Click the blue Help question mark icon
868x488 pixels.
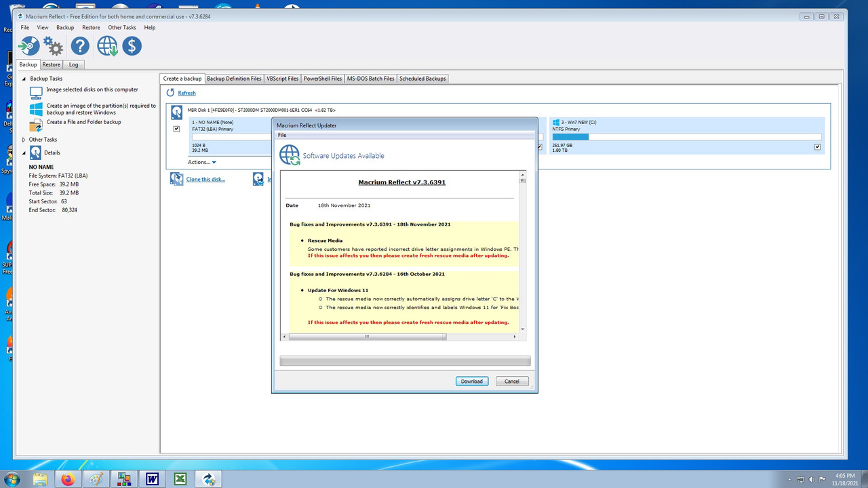80,46
